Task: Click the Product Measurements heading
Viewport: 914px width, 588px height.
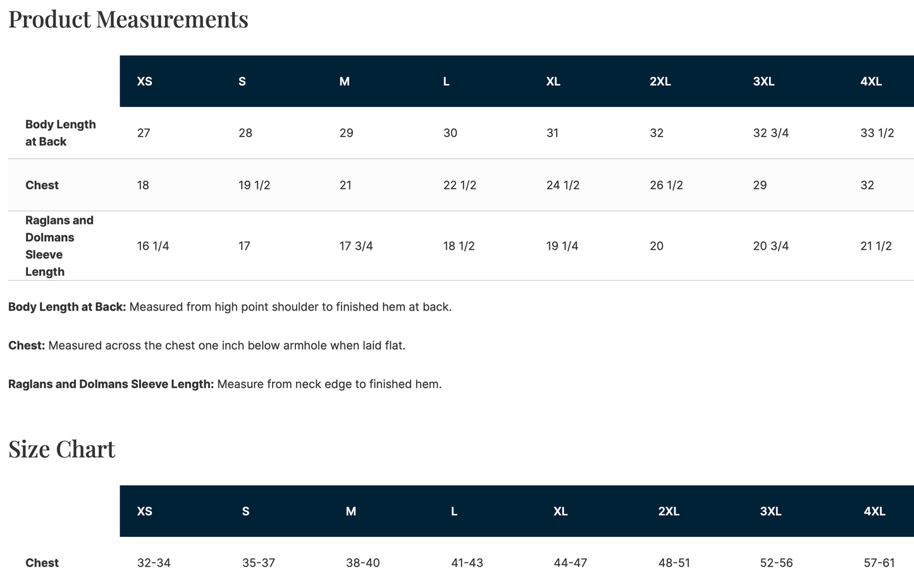Action: [x=128, y=19]
